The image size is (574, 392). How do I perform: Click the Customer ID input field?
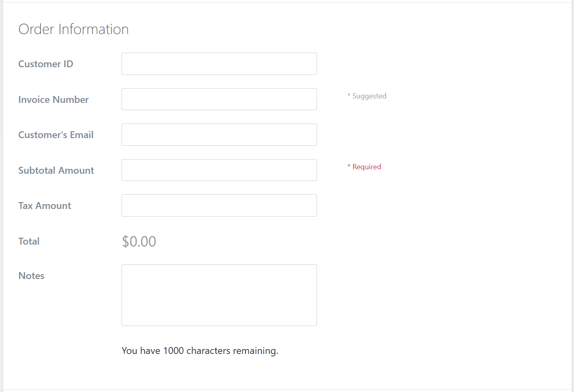(x=219, y=64)
